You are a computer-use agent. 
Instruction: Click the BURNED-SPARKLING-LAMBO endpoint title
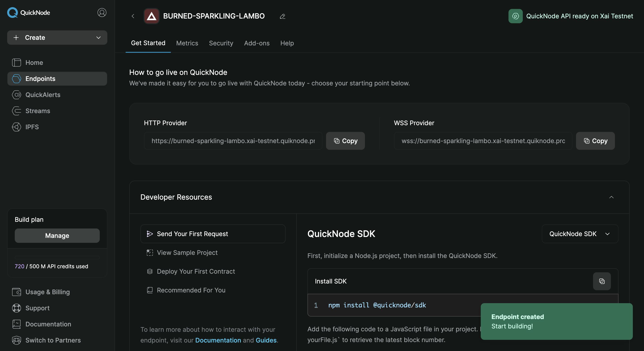214,16
